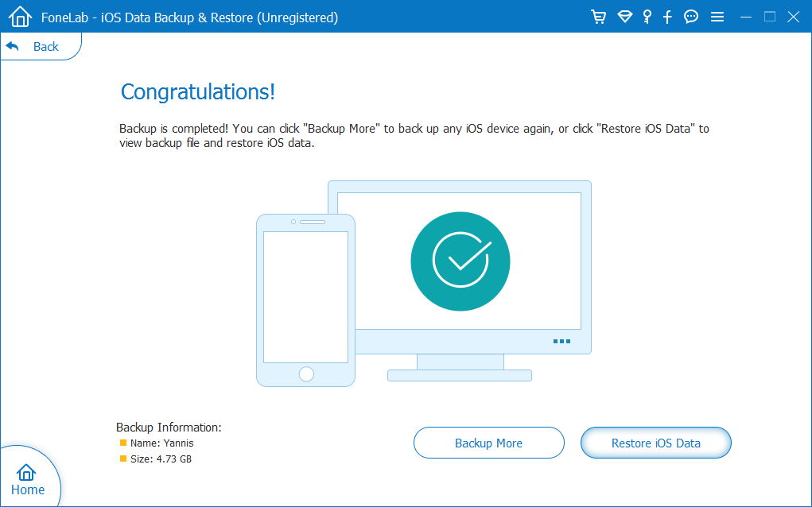The image size is (812, 507).
Task: Open the shopping cart purchase icon
Action: coord(599,17)
